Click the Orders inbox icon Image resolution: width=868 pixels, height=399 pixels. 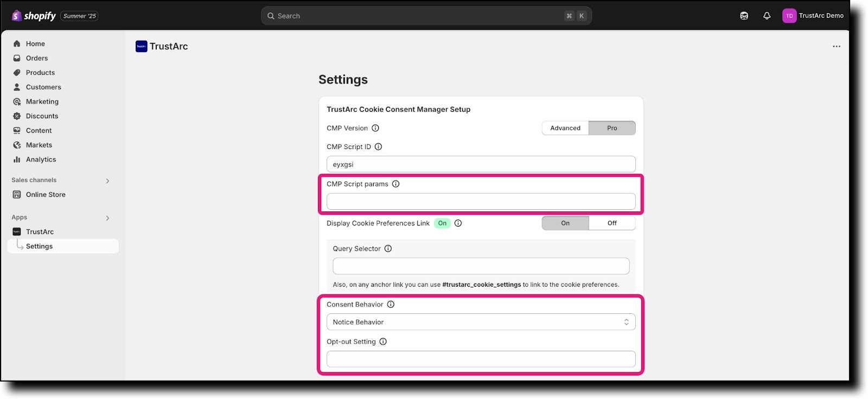[17, 58]
